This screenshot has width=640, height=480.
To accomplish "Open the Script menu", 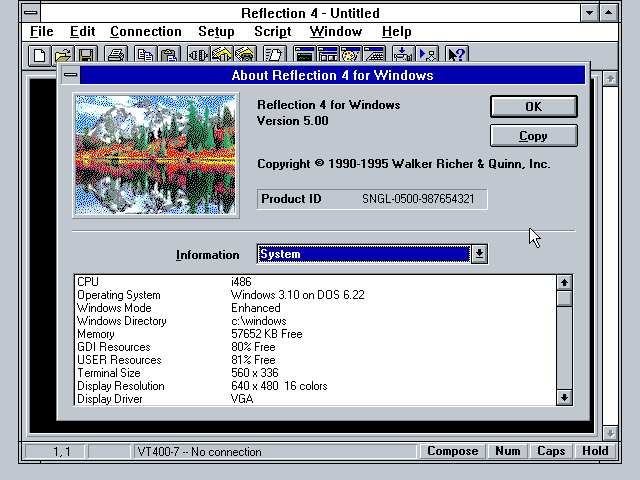I will coord(273,31).
